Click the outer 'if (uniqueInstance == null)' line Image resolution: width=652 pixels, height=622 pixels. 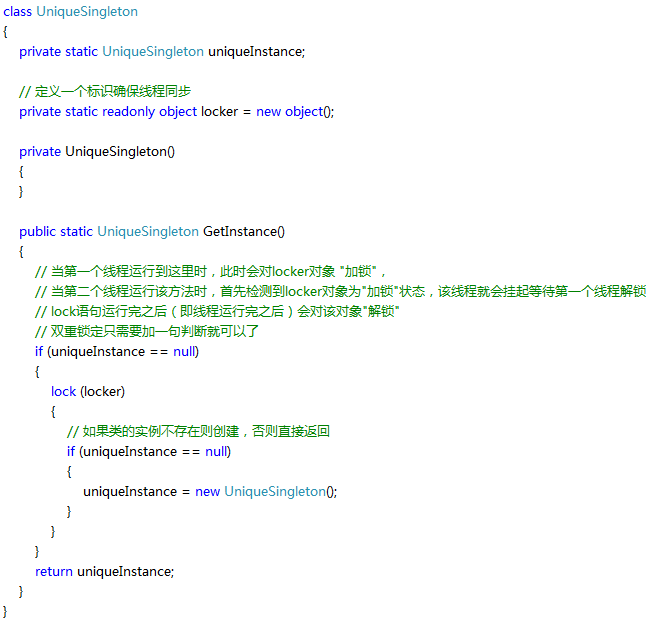117,352
